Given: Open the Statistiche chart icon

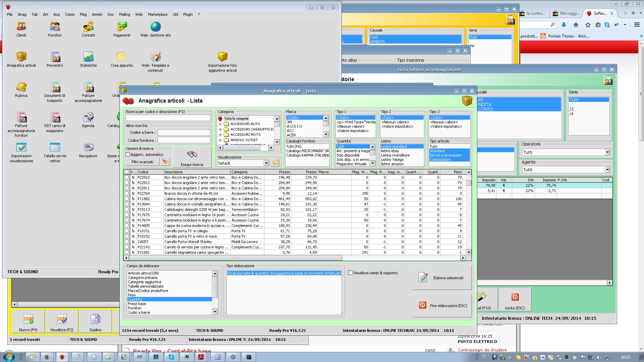Looking at the screenshot, I should [88, 57].
